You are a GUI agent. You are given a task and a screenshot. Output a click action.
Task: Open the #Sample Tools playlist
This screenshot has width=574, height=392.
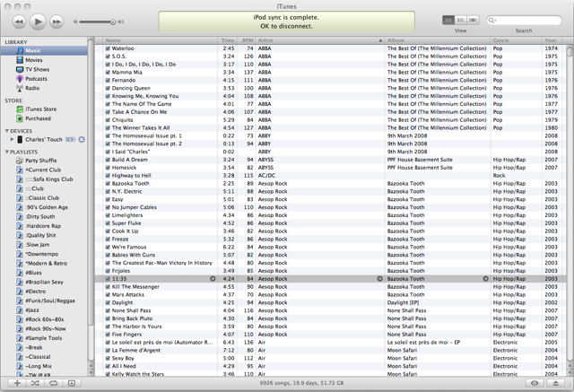44,338
